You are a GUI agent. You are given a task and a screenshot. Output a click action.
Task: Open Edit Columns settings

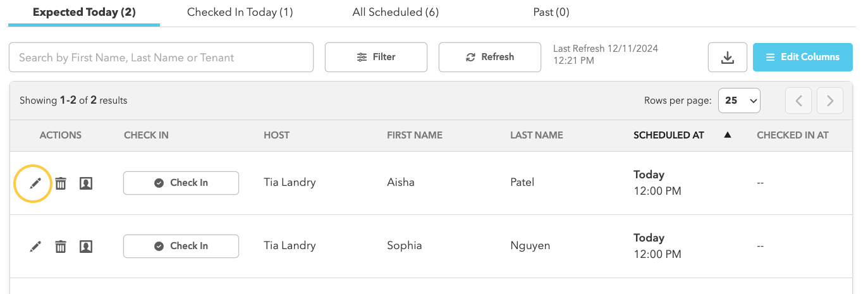[x=803, y=57]
